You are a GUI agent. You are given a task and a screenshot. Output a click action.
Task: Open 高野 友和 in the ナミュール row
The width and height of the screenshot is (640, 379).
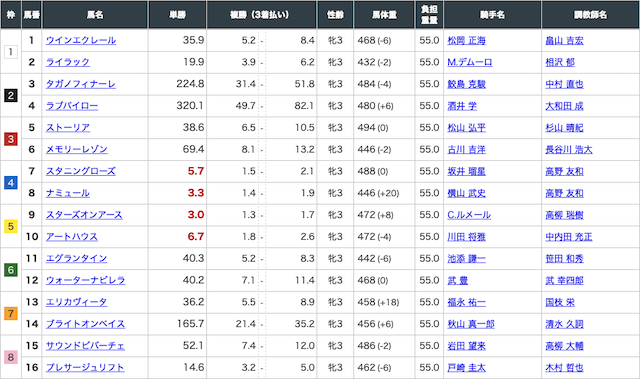[564, 193]
